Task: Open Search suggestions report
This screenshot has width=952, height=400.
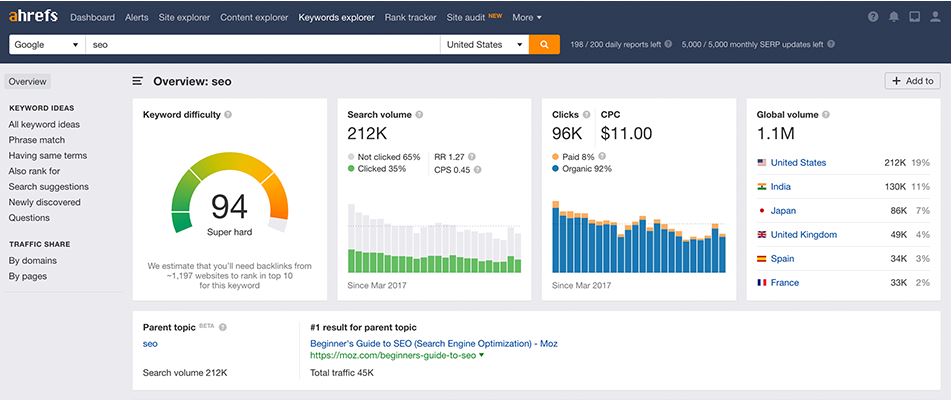Action: 49,186
